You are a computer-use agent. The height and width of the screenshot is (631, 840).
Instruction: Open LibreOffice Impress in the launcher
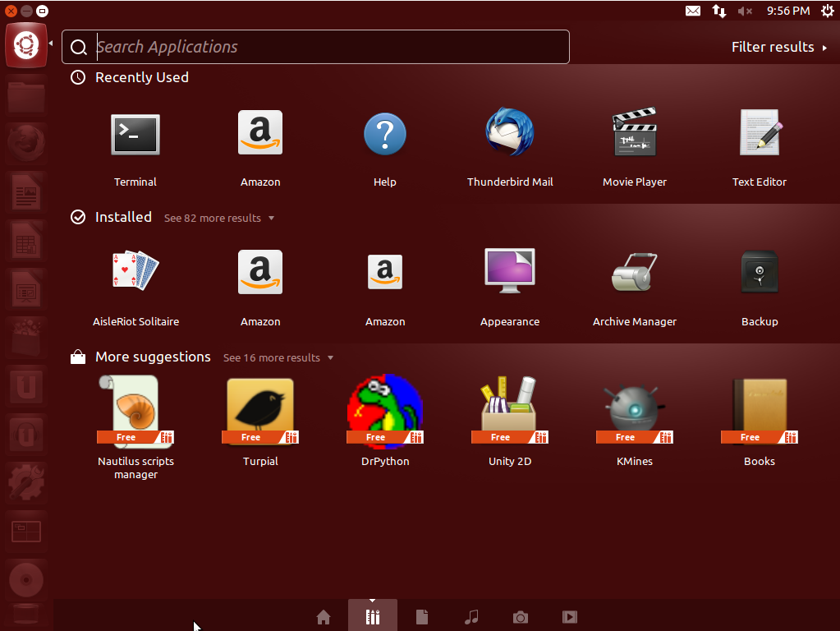pyautogui.click(x=25, y=289)
